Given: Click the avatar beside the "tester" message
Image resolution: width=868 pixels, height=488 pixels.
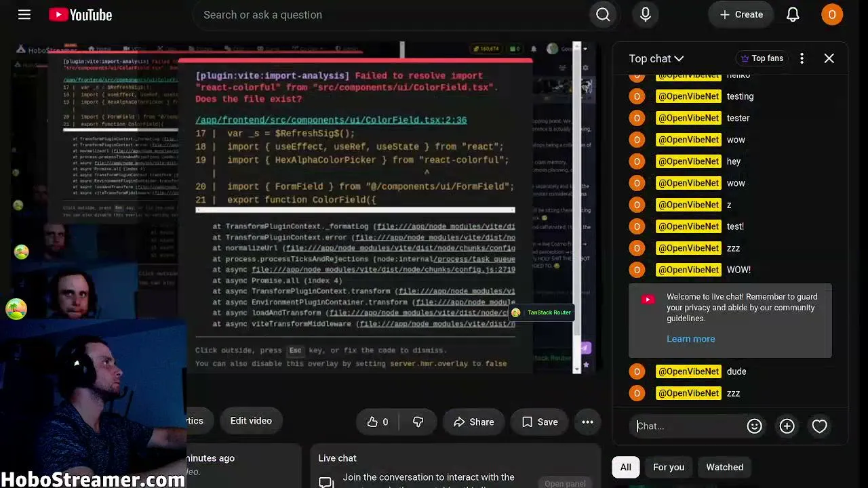Looking at the screenshot, I should 637,118.
